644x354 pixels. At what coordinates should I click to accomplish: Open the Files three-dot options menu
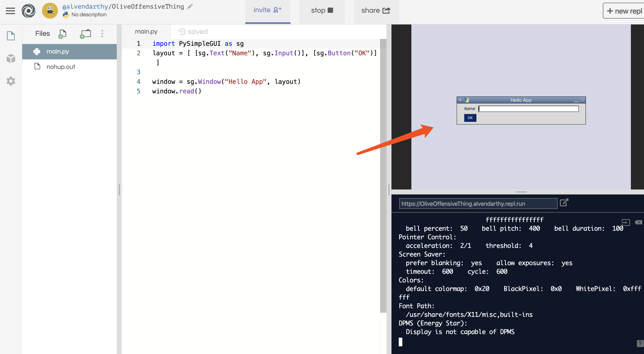(x=102, y=34)
